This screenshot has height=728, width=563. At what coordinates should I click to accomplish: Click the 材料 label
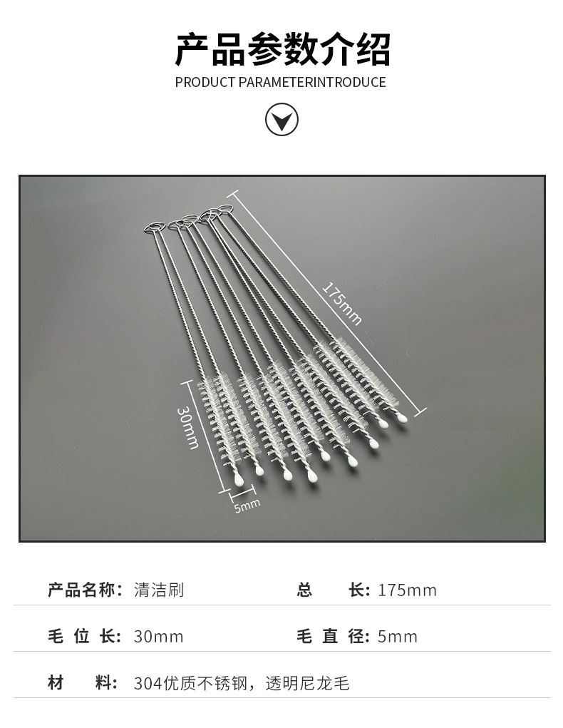[x=83, y=683]
